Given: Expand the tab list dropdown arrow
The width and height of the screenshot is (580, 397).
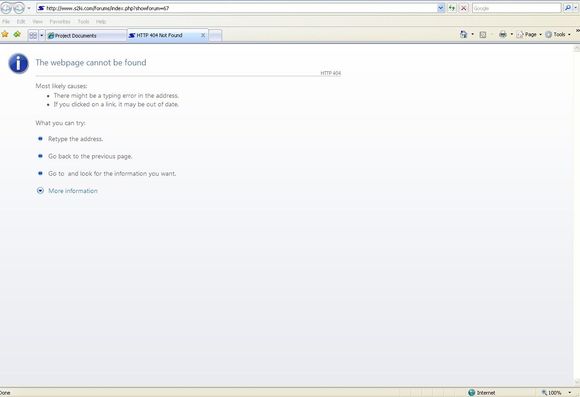Looking at the screenshot, I should [x=41, y=36].
